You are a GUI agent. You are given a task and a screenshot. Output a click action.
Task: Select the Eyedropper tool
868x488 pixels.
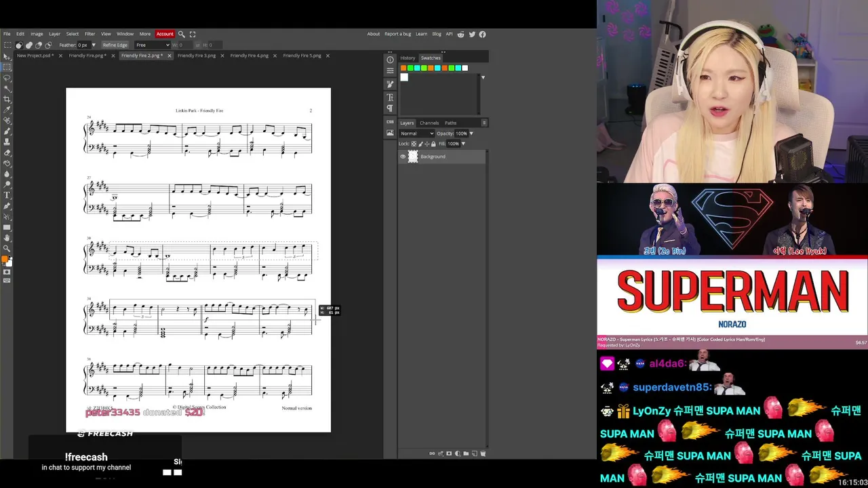pyautogui.click(x=7, y=110)
